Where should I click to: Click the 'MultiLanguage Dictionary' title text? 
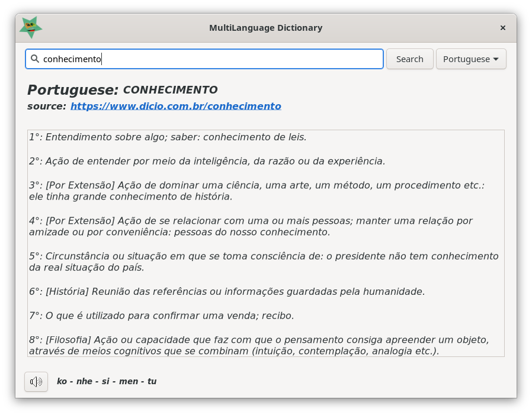coord(265,28)
